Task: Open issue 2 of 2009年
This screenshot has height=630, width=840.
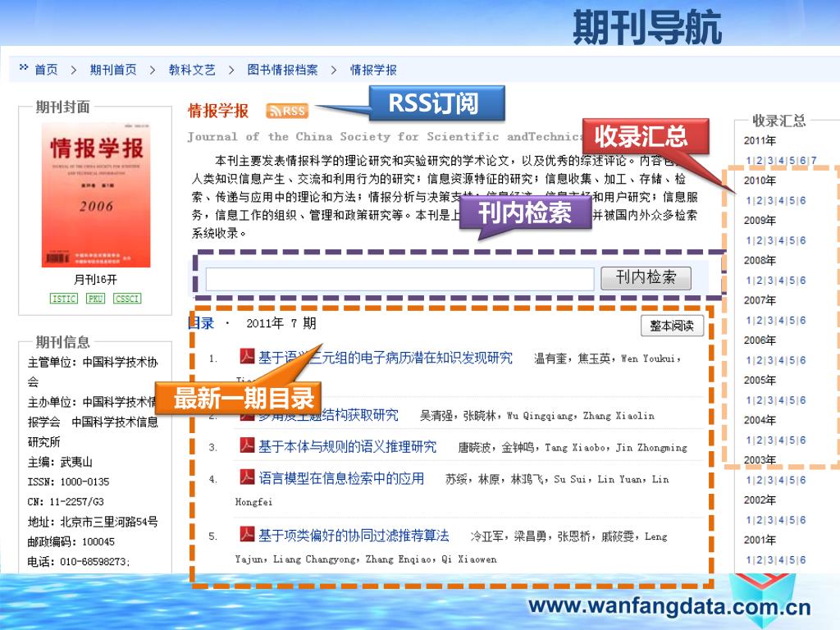Action: pos(759,240)
